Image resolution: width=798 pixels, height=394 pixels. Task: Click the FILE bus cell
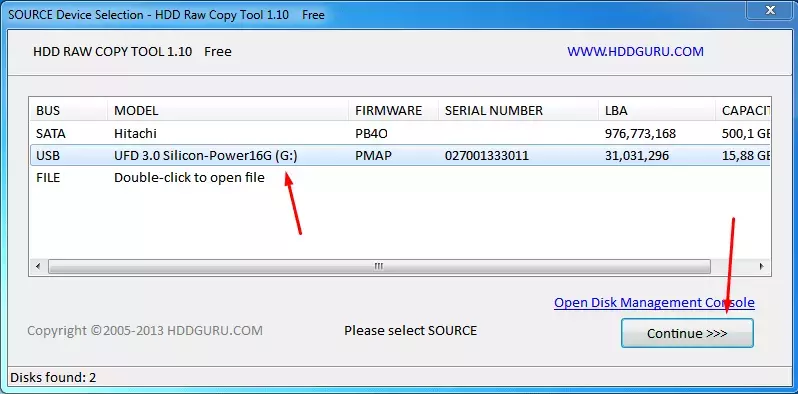[x=48, y=178]
